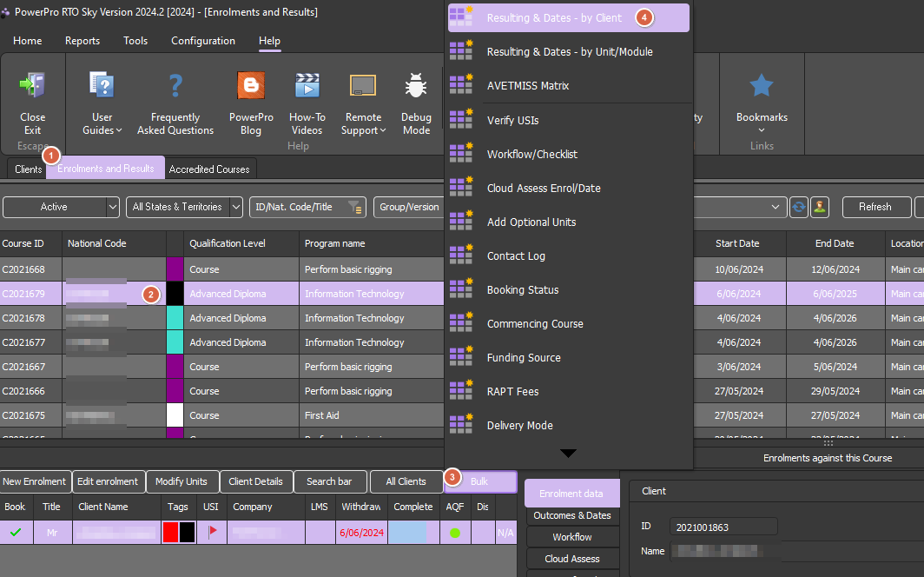Click grid icon beside Contact Log

click(461, 255)
